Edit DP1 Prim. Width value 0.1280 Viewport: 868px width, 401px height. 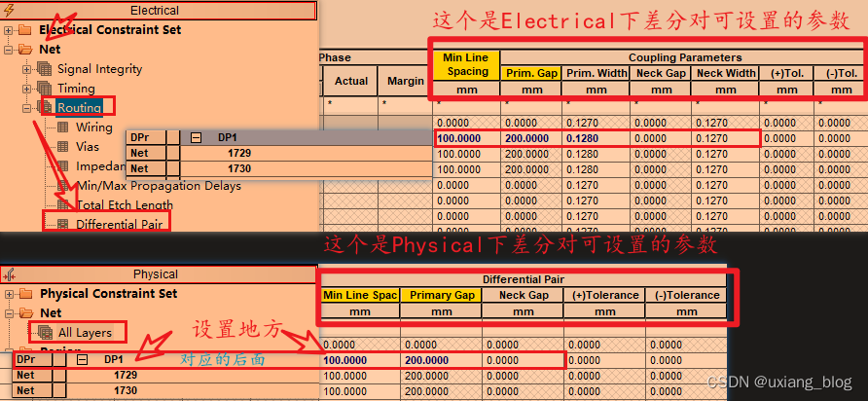tap(596, 138)
